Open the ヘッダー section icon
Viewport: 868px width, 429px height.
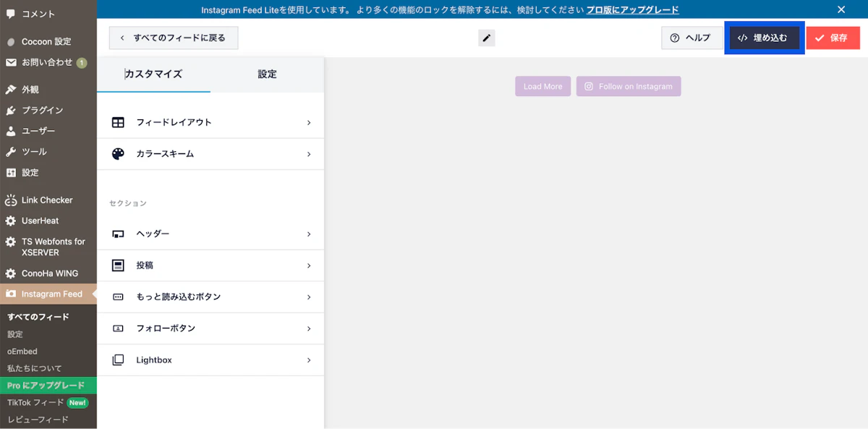pyautogui.click(x=118, y=234)
